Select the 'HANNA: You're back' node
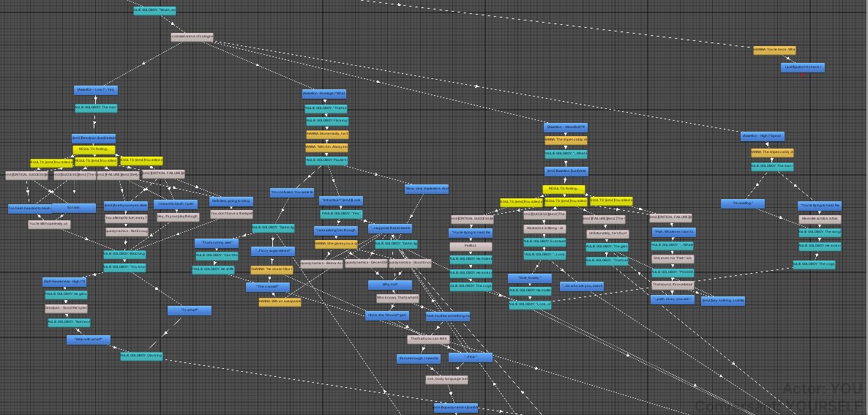This screenshot has width=868, height=415. [x=774, y=51]
